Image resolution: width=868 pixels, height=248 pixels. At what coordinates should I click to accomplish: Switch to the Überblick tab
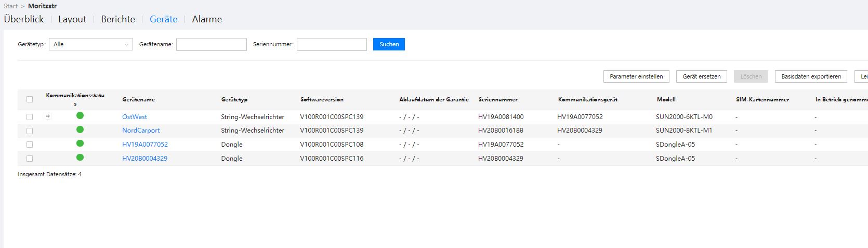pos(24,19)
